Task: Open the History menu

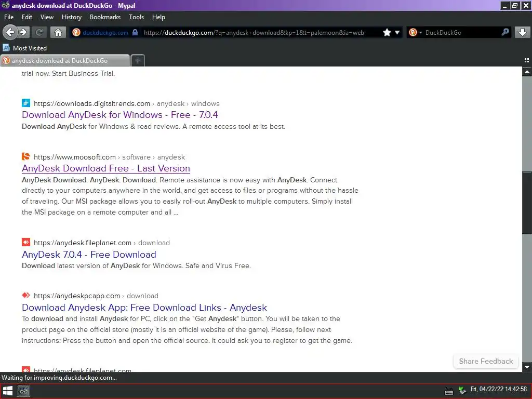Action: 72,17
